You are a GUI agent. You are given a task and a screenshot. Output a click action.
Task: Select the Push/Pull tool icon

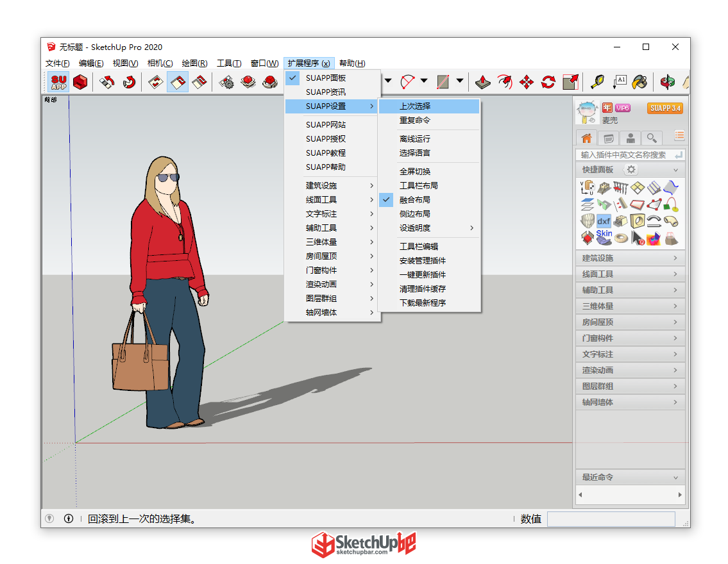point(483,82)
